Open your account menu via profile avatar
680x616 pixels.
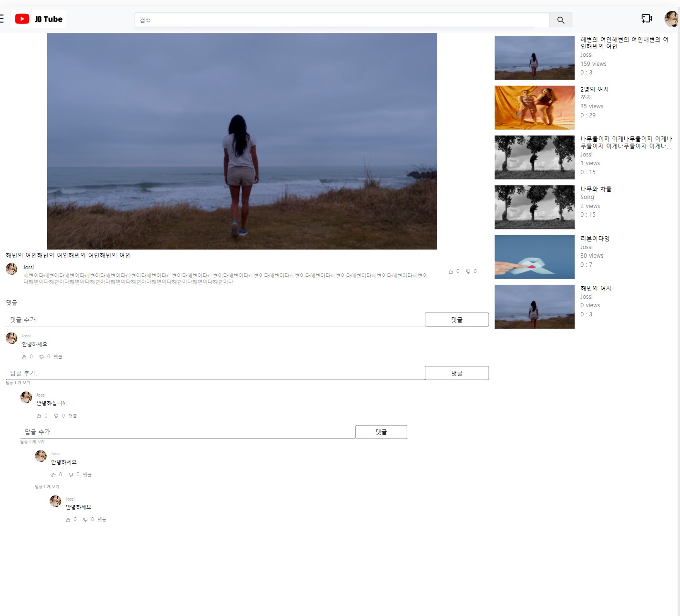tap(670, 19)
